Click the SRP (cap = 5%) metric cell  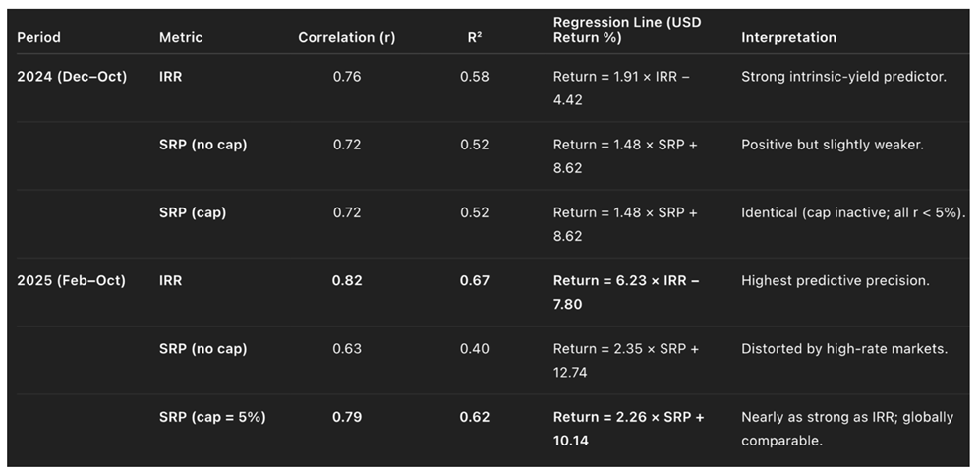[x=212, y=417]
